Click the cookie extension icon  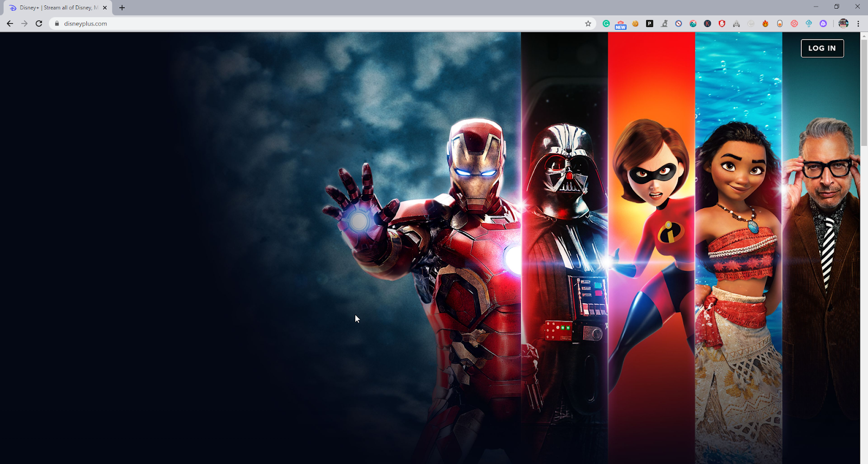(x=635, y=23)
